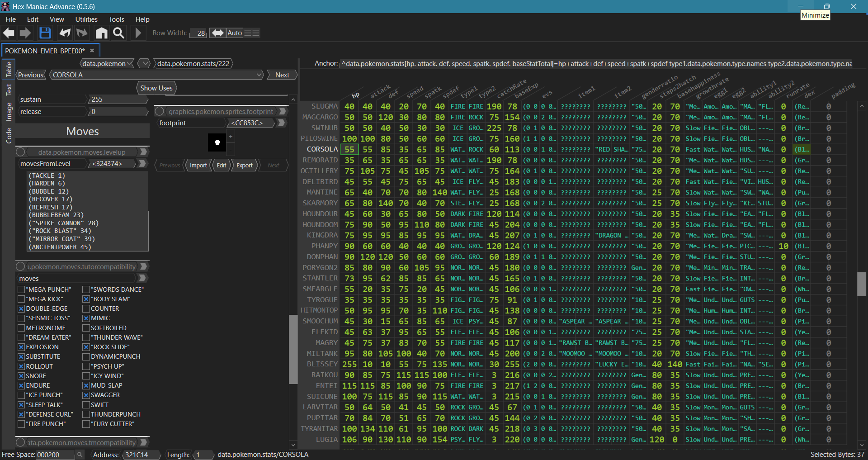Click the footprint sprite preview image

tap(217, 142)
